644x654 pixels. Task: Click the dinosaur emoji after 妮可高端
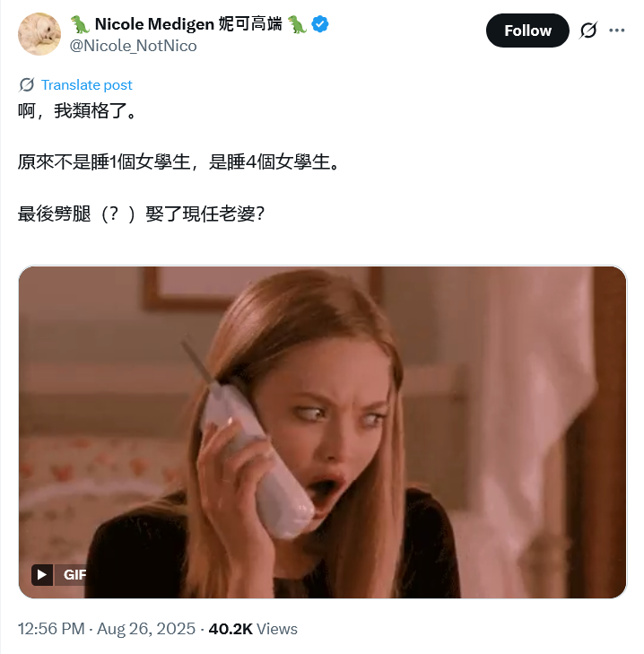(297, 24)
